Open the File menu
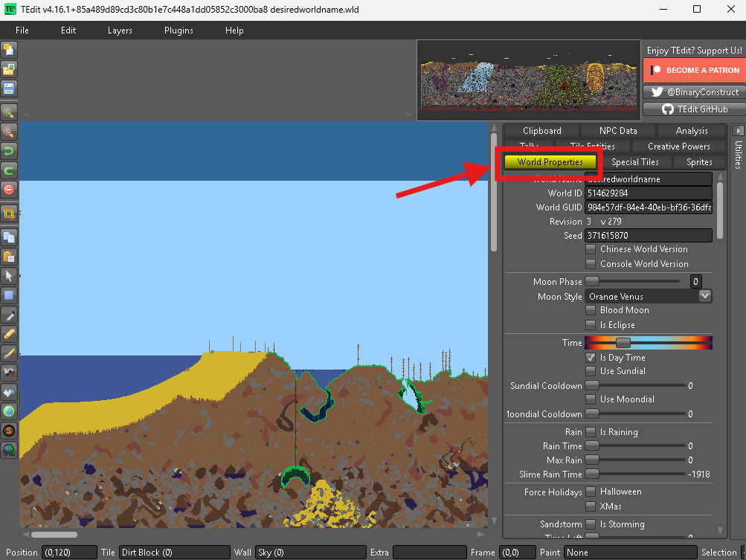Screen dimensions: 746x560 pos(22,30)
